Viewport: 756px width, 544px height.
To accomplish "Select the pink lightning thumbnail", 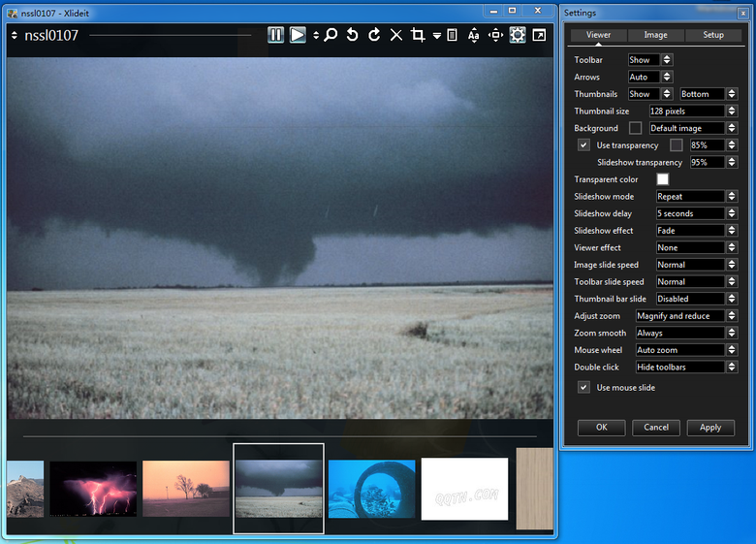I will (x=93, y=489).
